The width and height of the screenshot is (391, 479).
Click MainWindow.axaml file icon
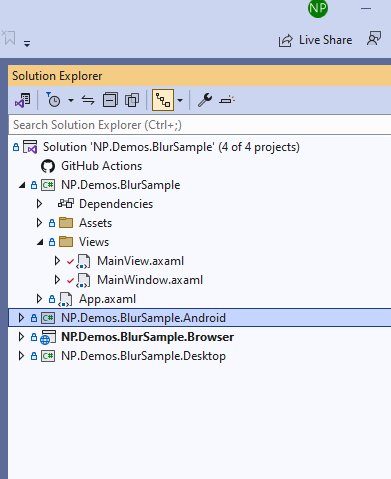click(83, 280)
